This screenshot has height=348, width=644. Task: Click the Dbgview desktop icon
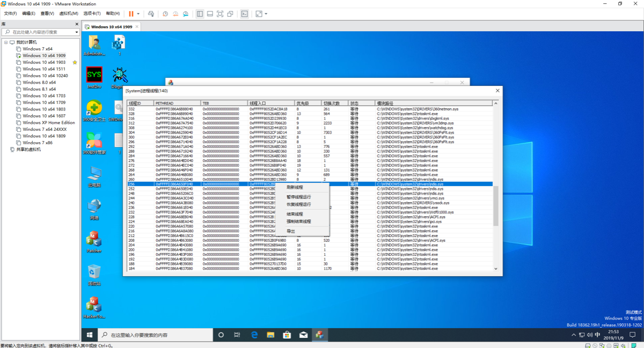pos(119,78)
